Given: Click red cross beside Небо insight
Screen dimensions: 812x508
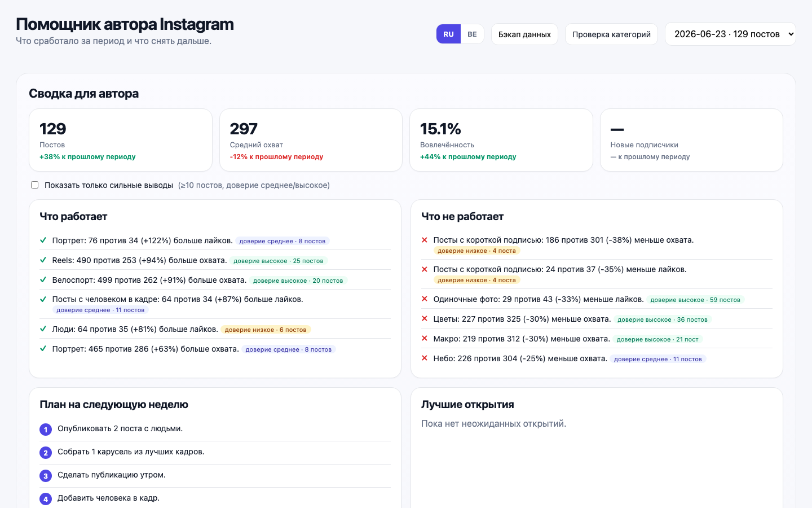Looking at the screenshot, I should pos(425,358).
